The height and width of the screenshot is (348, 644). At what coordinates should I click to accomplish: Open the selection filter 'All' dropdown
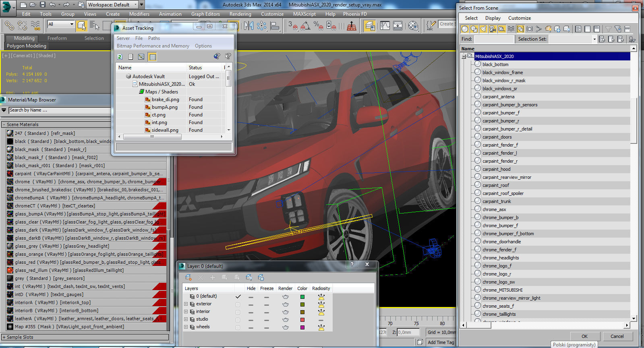coord(61,24)
